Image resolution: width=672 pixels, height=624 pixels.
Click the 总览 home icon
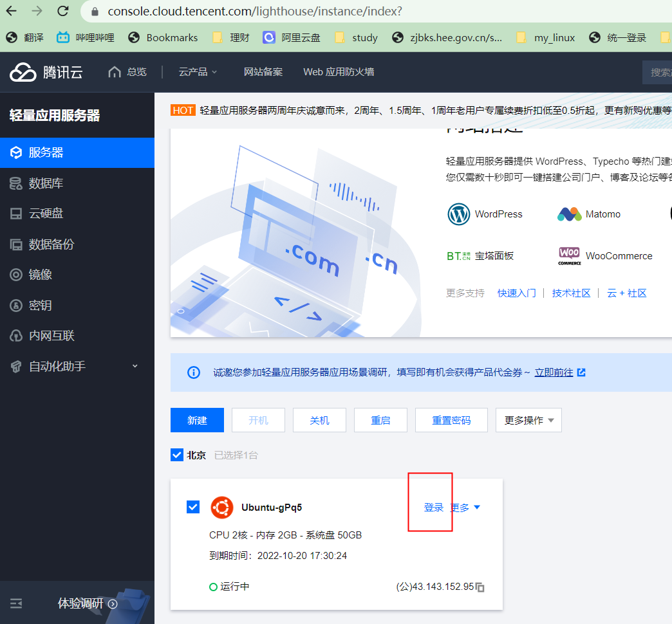click(115, 72)
